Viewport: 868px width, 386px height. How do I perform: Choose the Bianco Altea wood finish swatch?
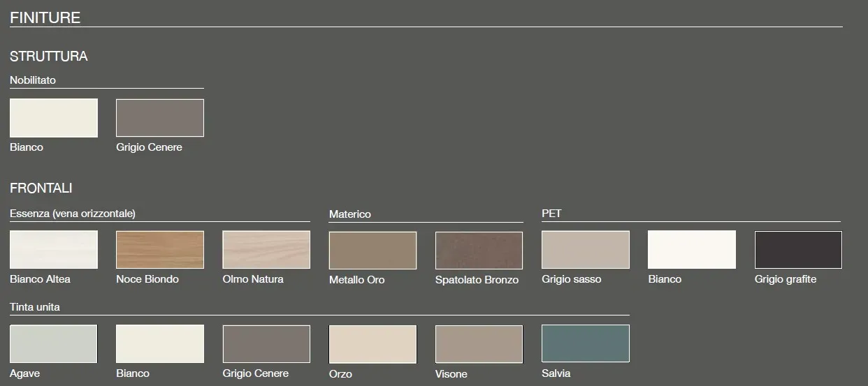click(54, 250)
